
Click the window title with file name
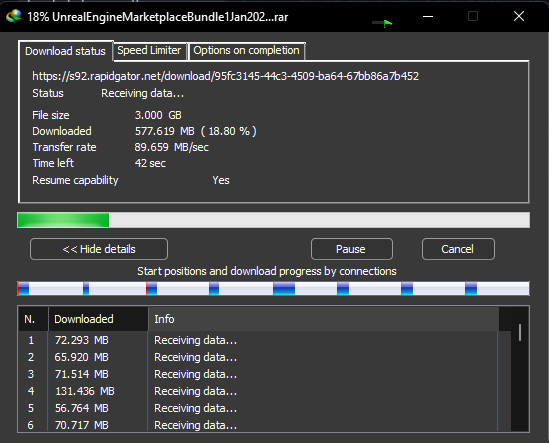coord(158,17)
